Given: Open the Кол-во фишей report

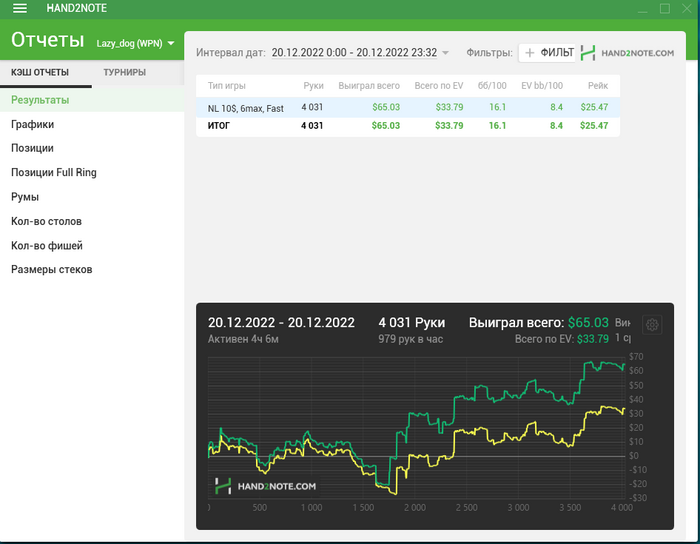Looking at the screenshot, I should [47, 245].
